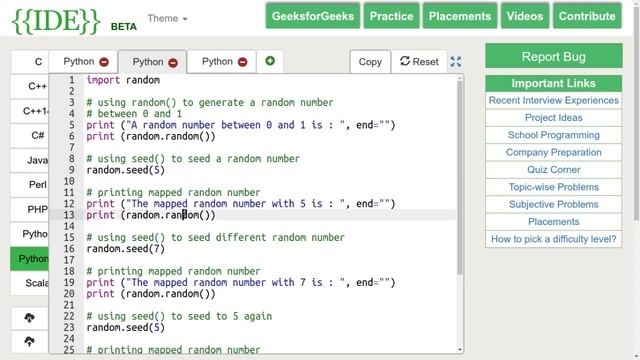
Task: Open Topic-wise Problems link
Action: click(x=554, y=187)
